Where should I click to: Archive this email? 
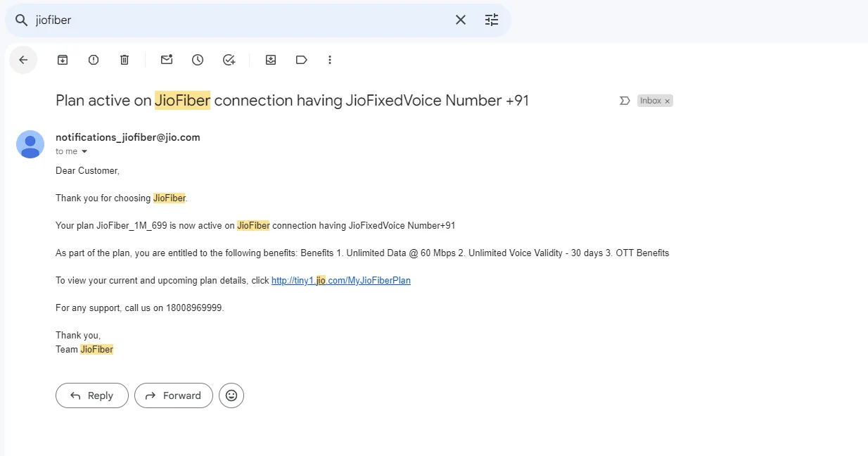click(63, 60)
